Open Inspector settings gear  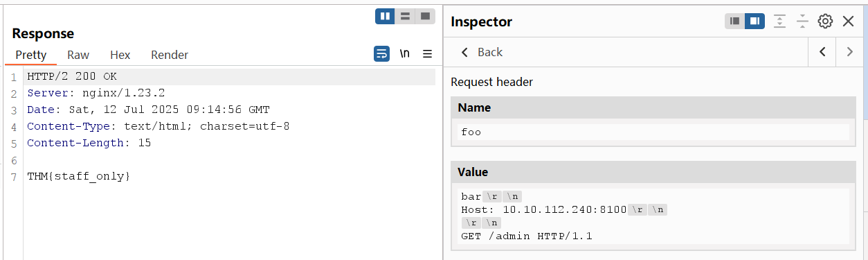825,21
